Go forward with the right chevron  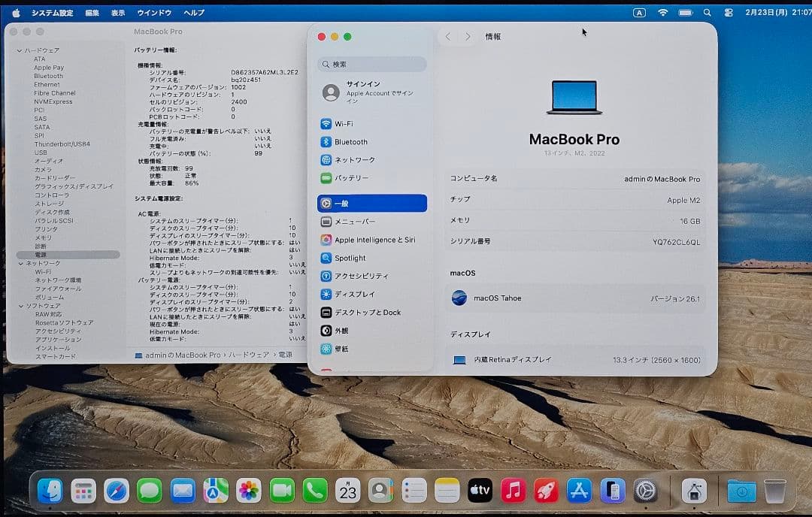468,36
